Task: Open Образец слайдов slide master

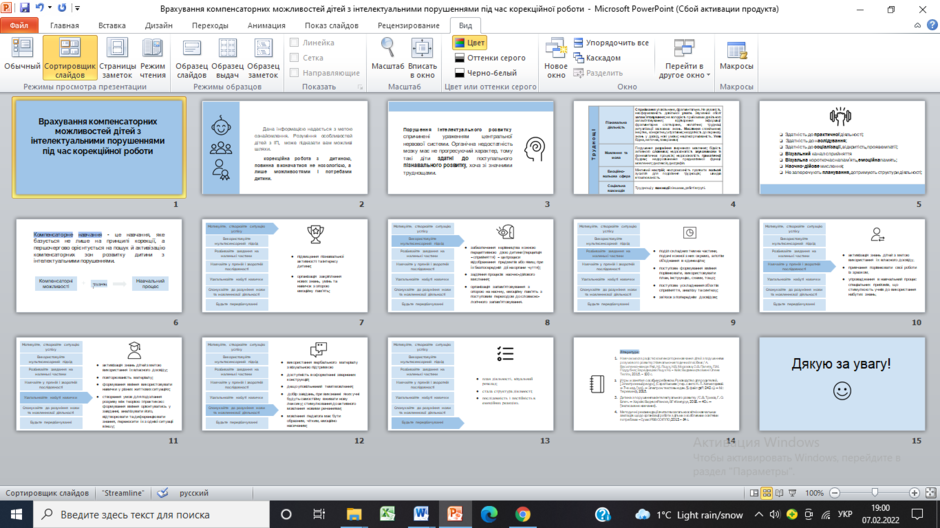Action: point(192,58)
